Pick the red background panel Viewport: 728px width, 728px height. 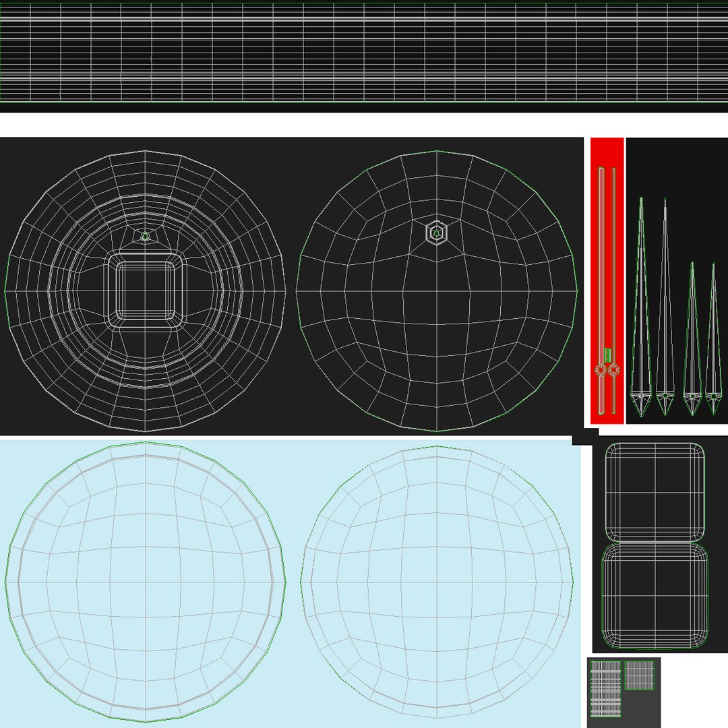[607, 280]
